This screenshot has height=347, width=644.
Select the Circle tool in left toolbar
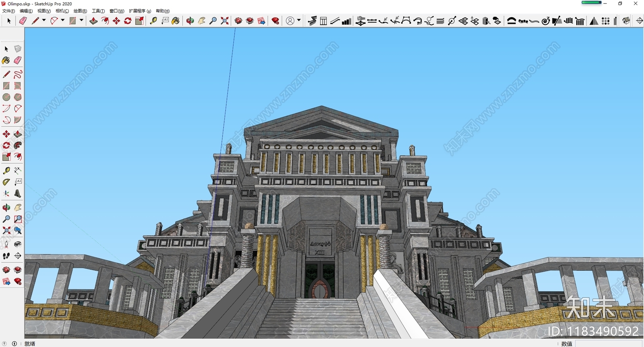click(6, 97)
